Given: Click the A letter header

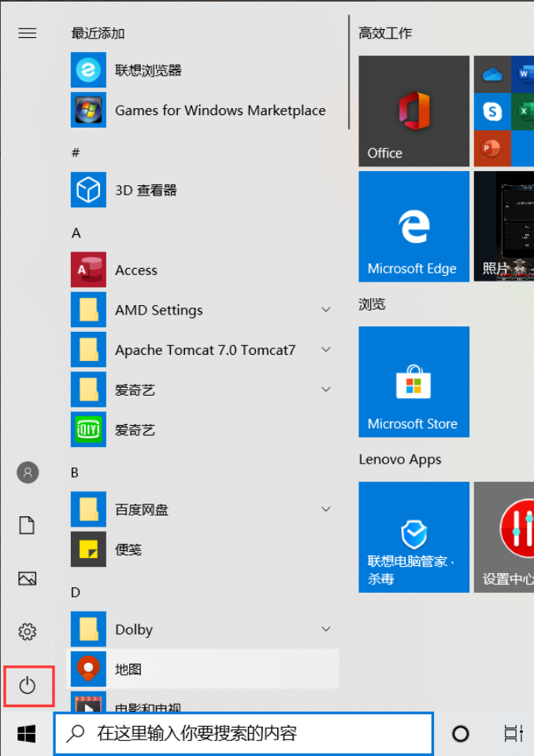Looking at the screenshot, I should click(x=76, y=233).
